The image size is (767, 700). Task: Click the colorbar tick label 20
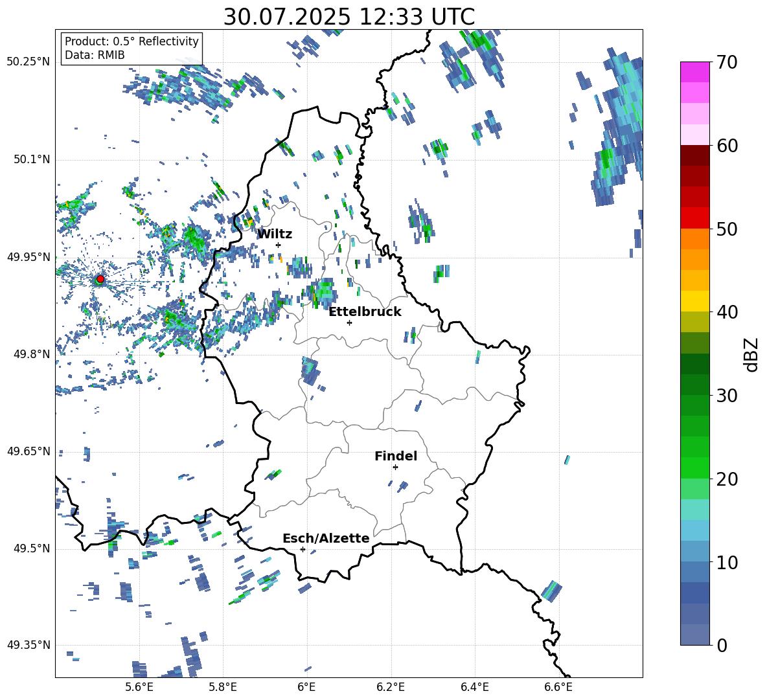pos(726,479)
